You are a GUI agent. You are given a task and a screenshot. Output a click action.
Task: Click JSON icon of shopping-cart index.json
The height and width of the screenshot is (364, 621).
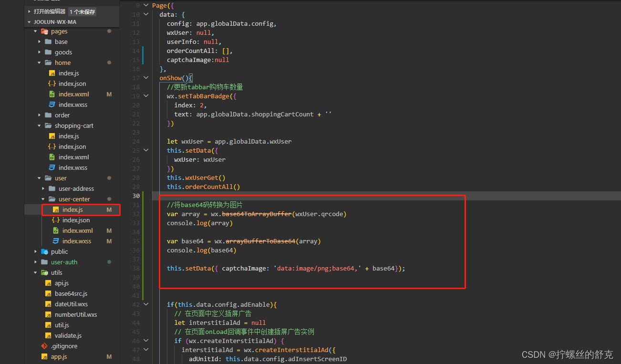pyautogui.click(x=52, y=147)
